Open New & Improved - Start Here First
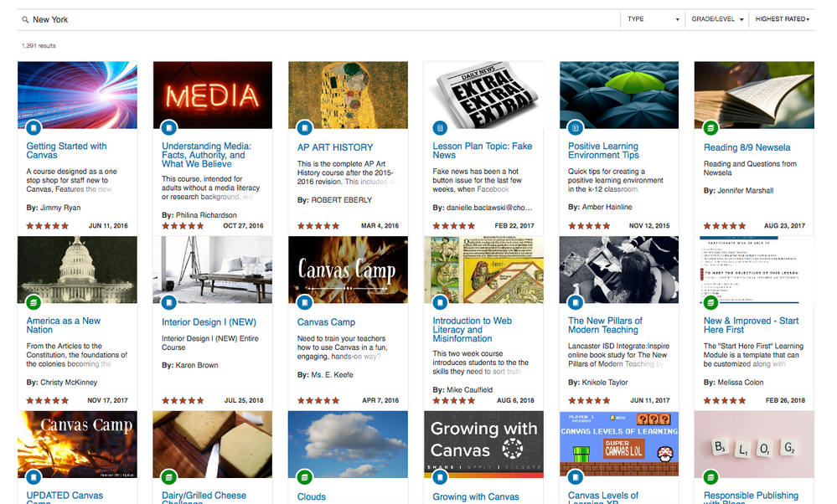This screenshot has width=837, height=504. click(751, 325)
